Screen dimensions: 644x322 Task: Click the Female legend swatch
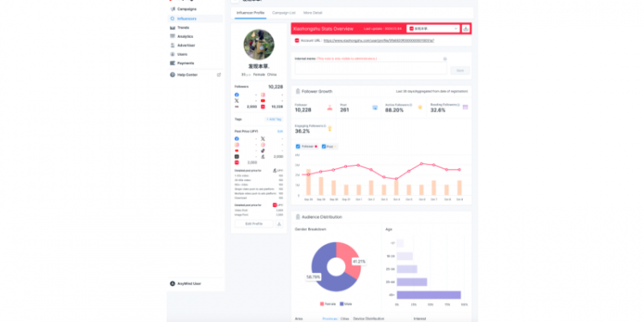tap(322, 304)
